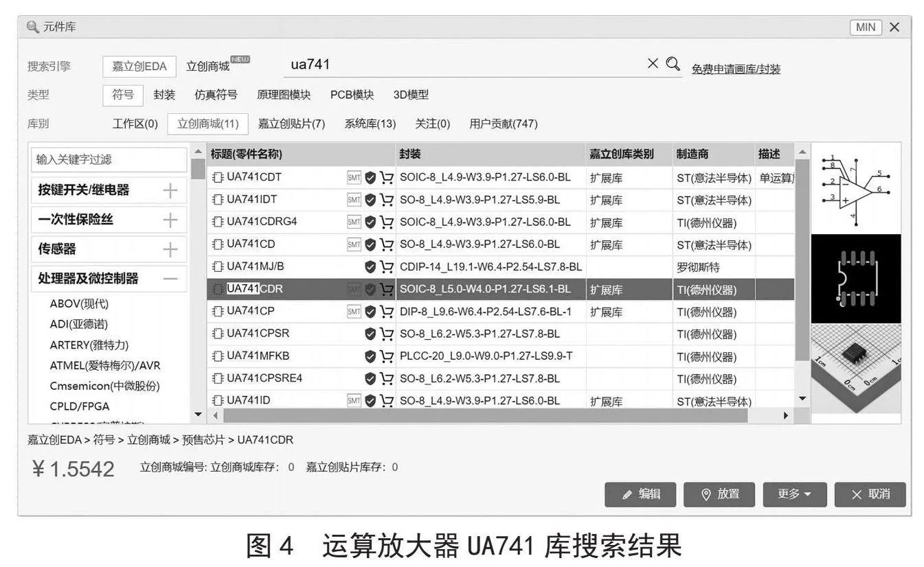Click the cart icon in the UA741CD row
924x567 pixels.
[x=387, y=244]
